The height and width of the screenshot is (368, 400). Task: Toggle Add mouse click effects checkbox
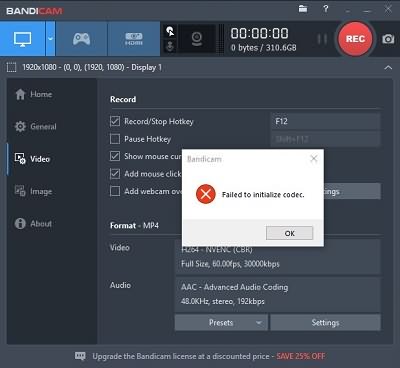pos(115,174)
